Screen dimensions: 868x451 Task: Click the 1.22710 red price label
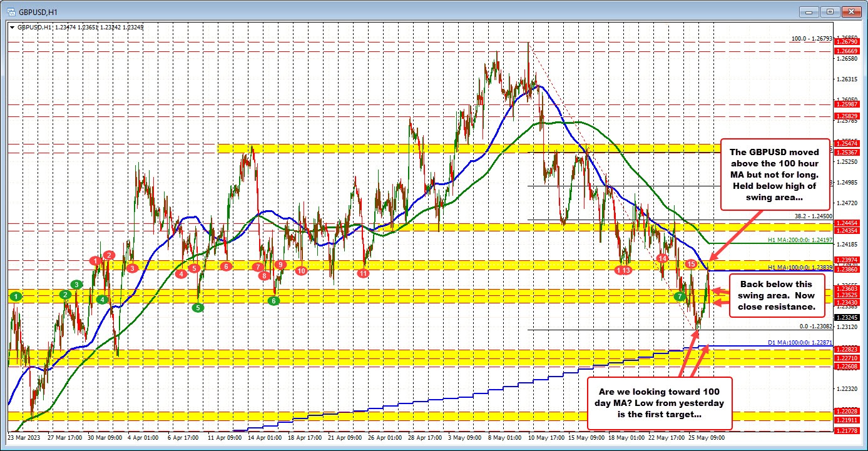coord(847,358)
